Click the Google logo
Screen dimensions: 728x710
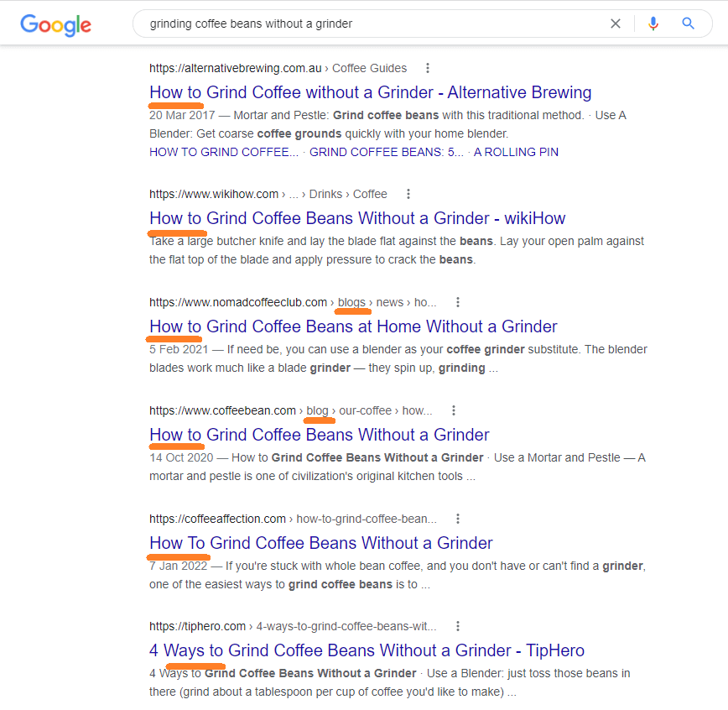pos(55,24)
